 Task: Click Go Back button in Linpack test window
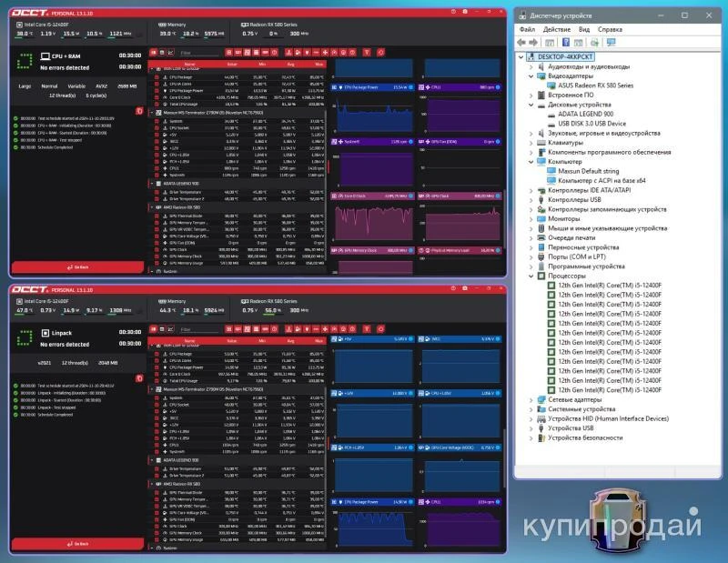pos(76,544)
